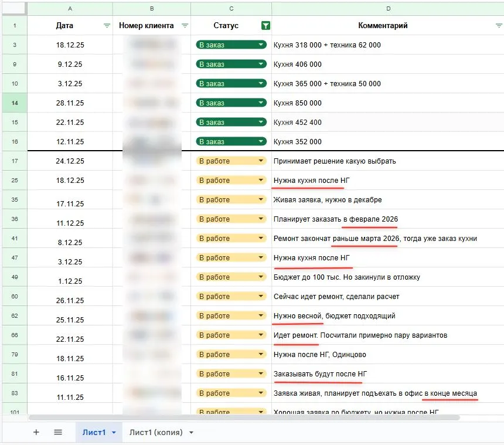504x445 pixels.
Task: Open the Лист1 tab options arrow
Action: pos(114,433)
